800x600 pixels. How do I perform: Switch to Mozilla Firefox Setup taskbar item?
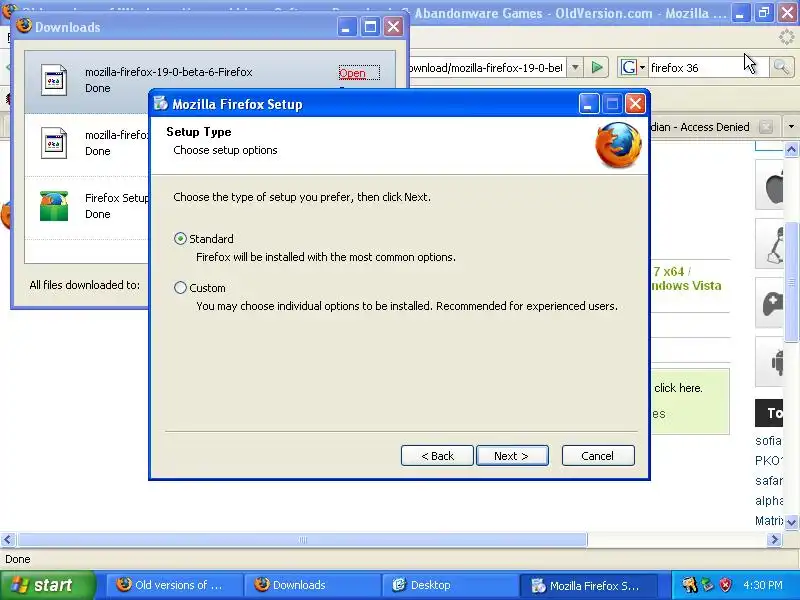point(587,585)
